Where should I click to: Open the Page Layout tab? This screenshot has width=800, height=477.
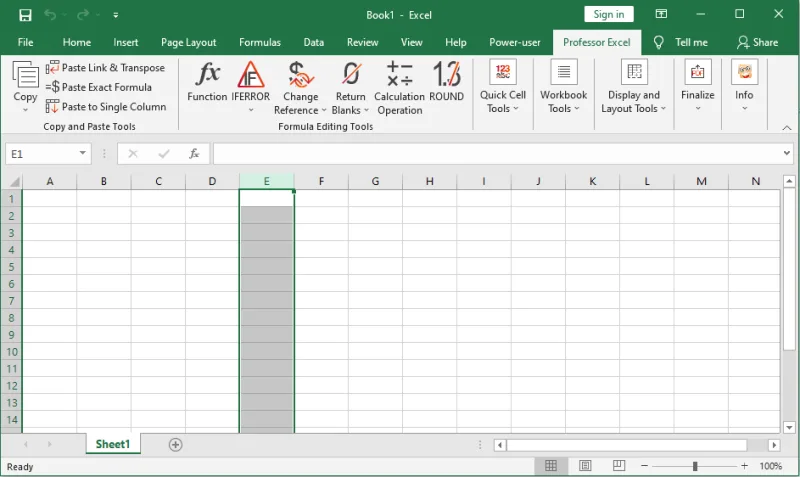click(188, 42)
